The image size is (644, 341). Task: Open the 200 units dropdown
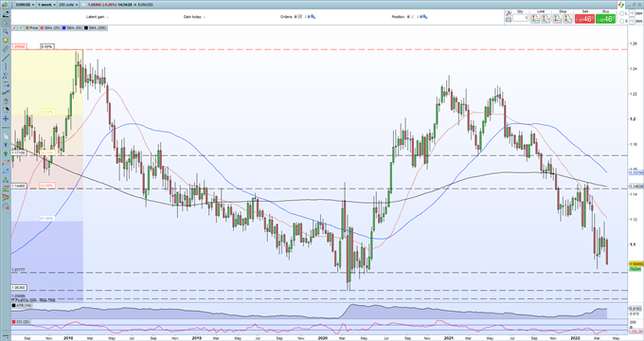pos(68,5)
